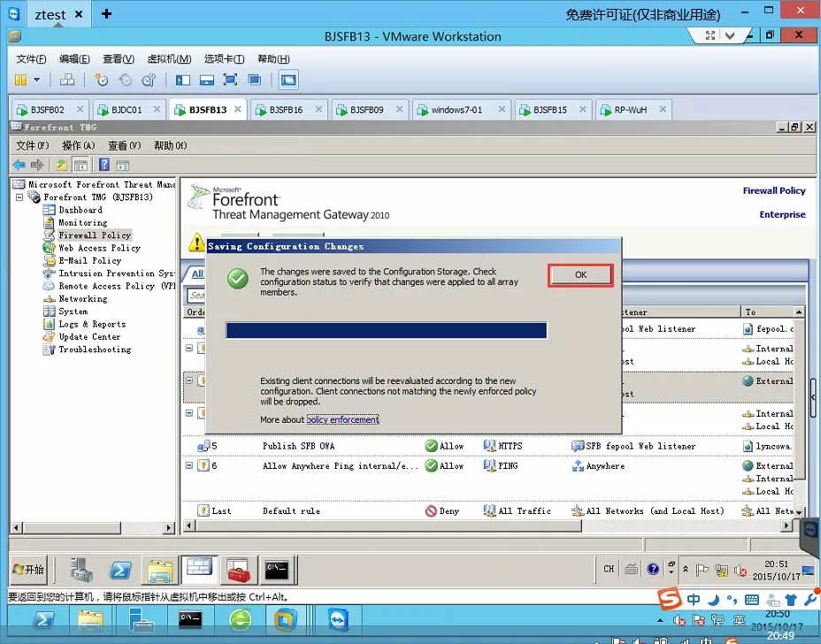Click VMware take snapshot icon
This screenshot has width=821, height=644.
101,80
